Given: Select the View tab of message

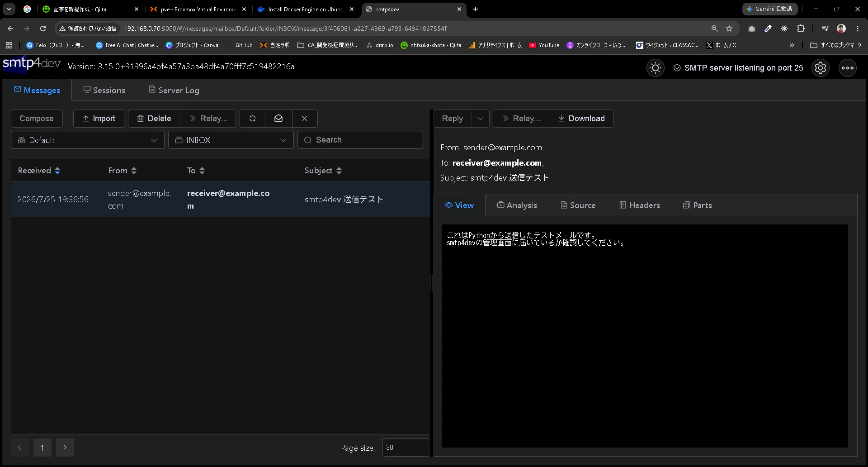Looking at the screenshot, I should pyautogui.click(x=459, y=205).
